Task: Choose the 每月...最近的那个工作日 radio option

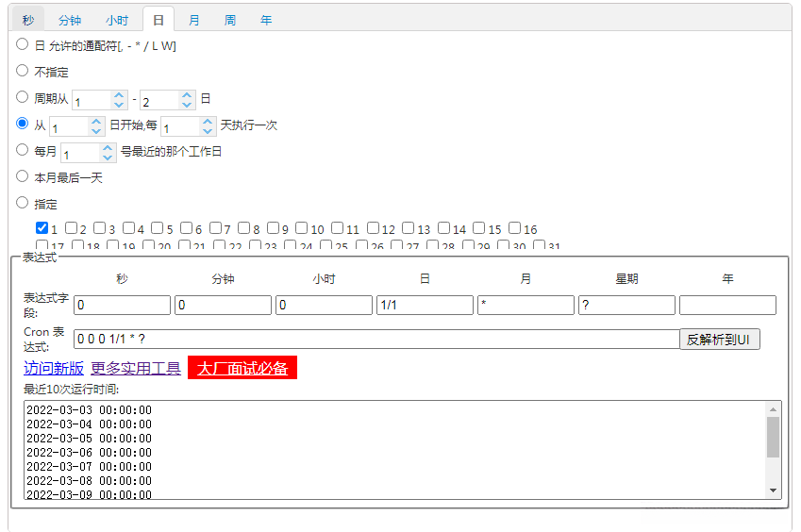Action: [22, 150]
